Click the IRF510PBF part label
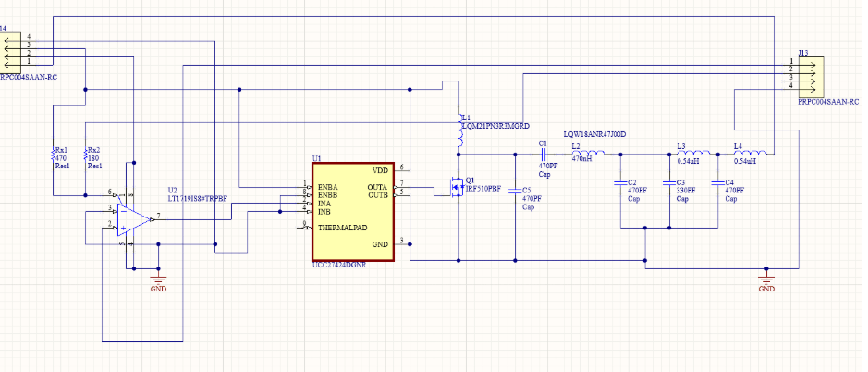 pyautogui.click(x=483, y=189)
